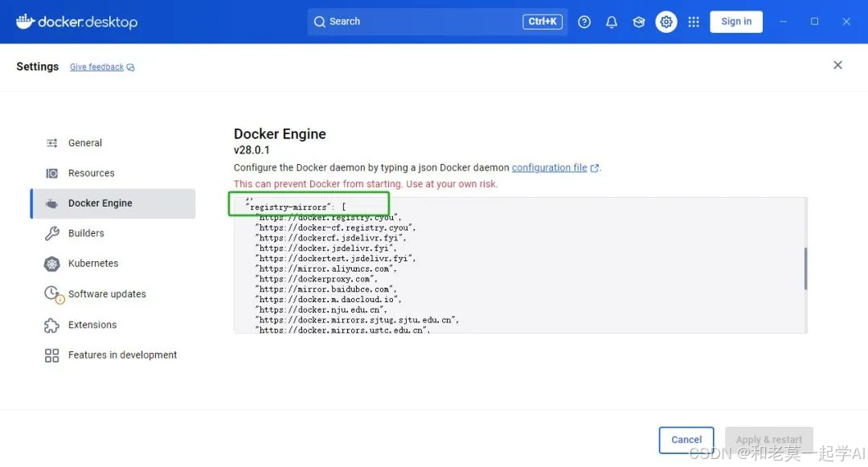This screenshot has width=868, height=467.
Task: Click the Software updates clock icon
Action: pyautogui.click(x=54, y=294)
